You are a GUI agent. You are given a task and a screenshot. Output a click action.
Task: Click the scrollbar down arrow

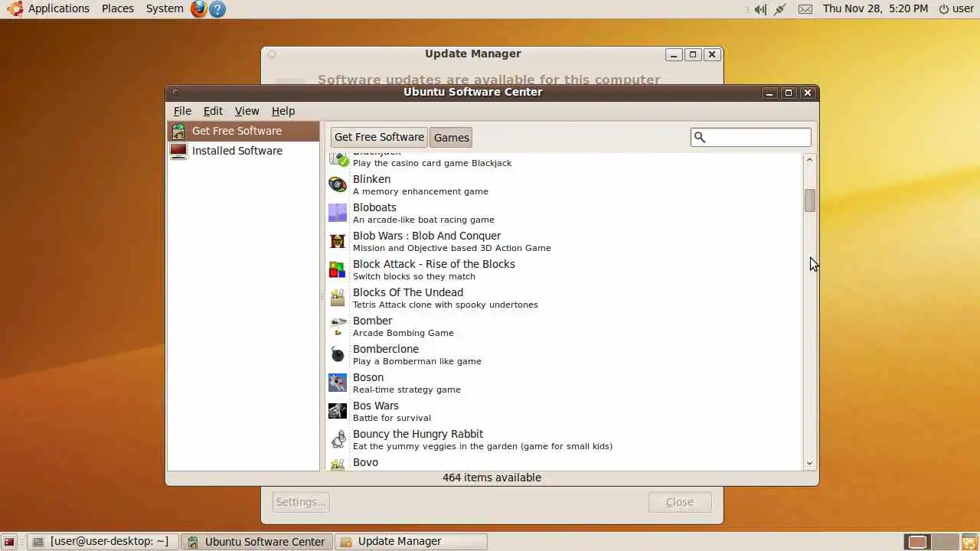pos(810,463)
